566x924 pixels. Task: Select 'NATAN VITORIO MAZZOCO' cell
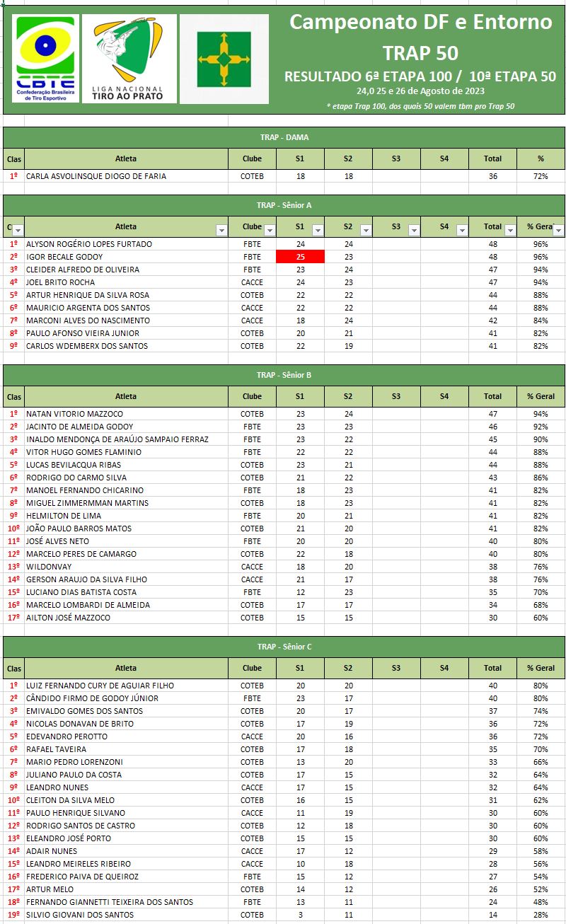[126, 414]
